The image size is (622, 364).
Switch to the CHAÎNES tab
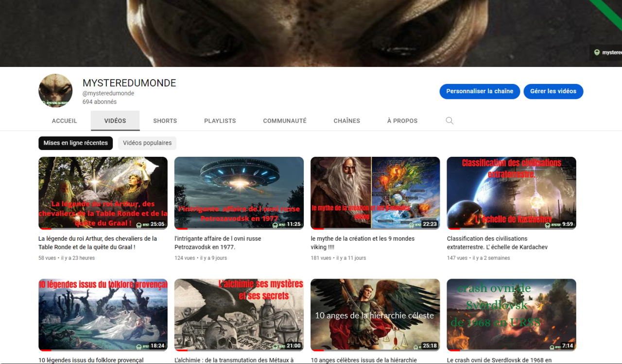tap(347, 121)
